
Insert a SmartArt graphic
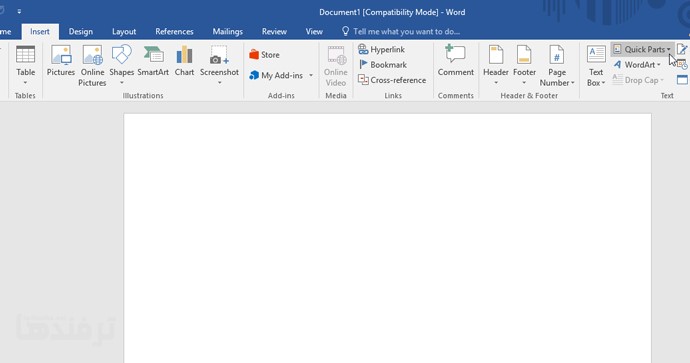[153, 62]
